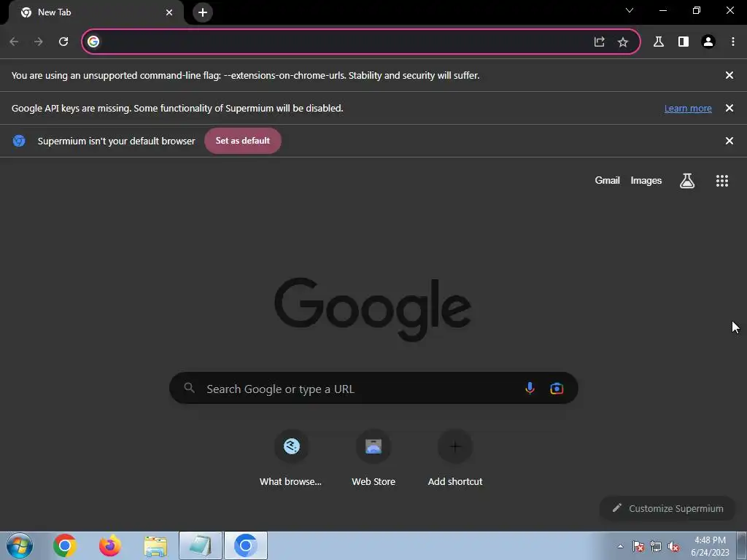The width and height of the screenshot is (747, 560).
Task: Open a new tab with plus button
Action: click(x=203, y=12)
